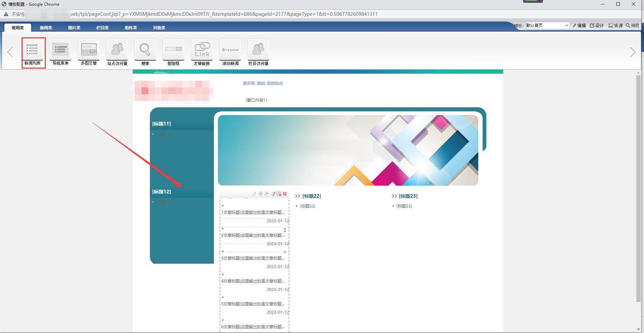The width and height of the screenshot is (644, 333).
Task: Choose the 导航菜单 component
Action: click(x=60, y=50)
